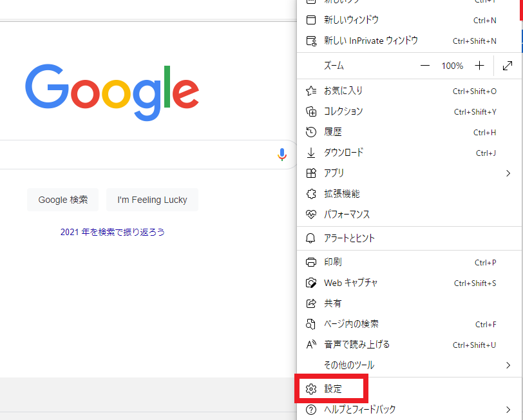
Task: Zoom out with the minus button
Action: 425,66
